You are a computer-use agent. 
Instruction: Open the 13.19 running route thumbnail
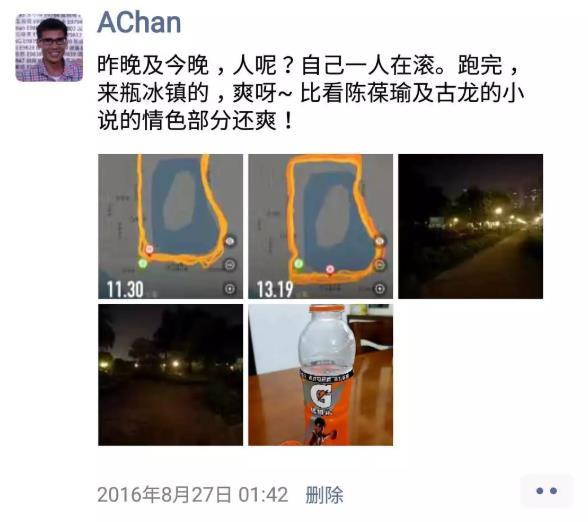pos(321,226)
